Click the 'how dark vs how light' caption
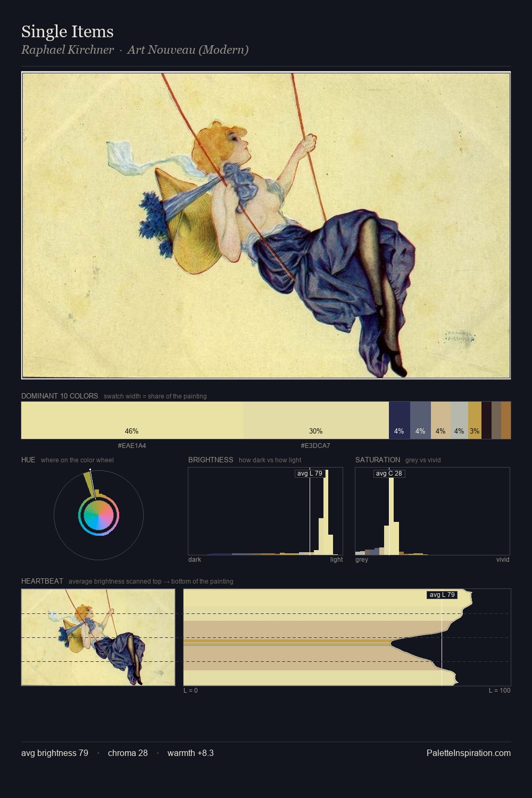532x798 pixels. pyautogui.click(x=270, y=460)
